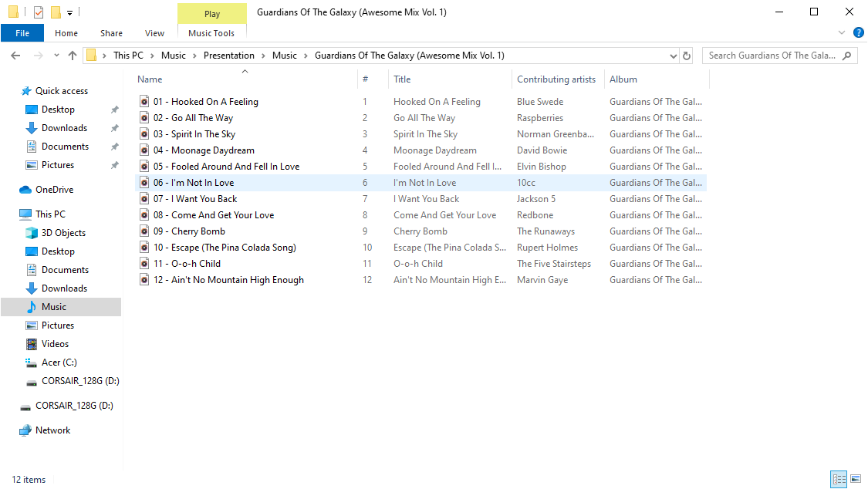Open the View ribbon tab
Image resolution: width=868 pixels, height=489 pixels.
154,33
